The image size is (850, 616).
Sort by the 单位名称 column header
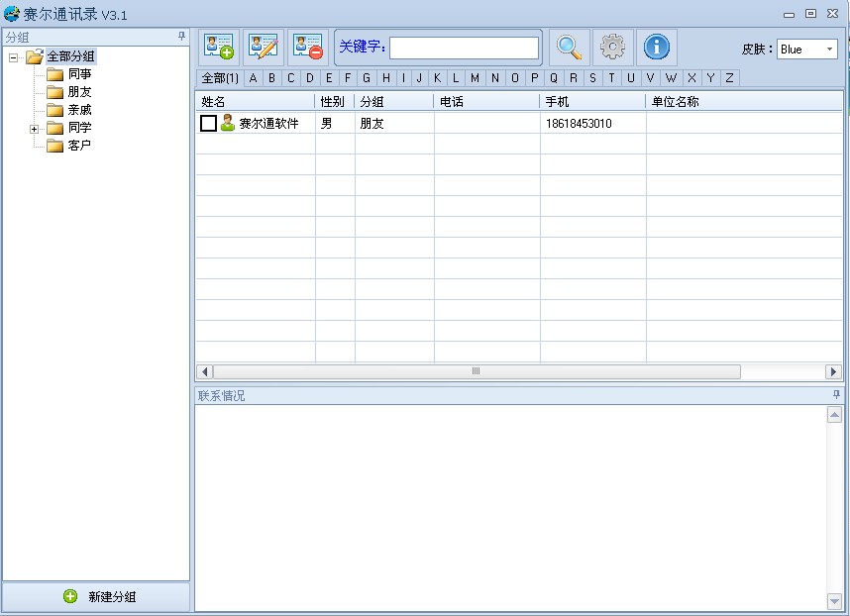click(x=744, y=101)
